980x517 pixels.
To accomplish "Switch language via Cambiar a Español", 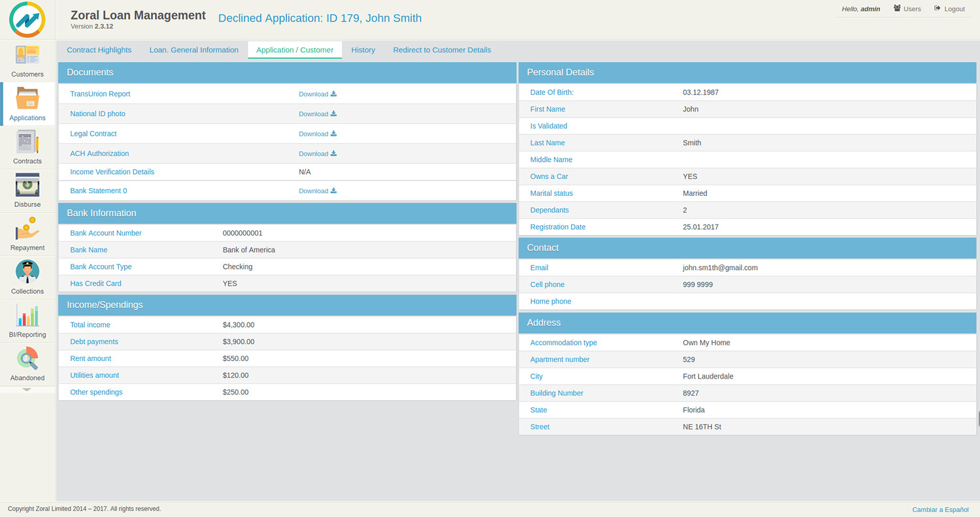I will 940,509.
